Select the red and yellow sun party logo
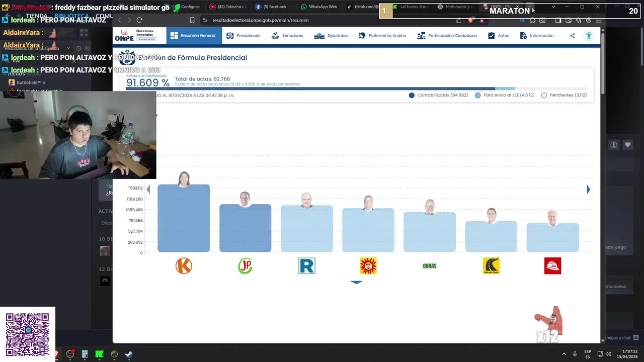The height and width of the screenshot is (362, 644). click(368, 265)
